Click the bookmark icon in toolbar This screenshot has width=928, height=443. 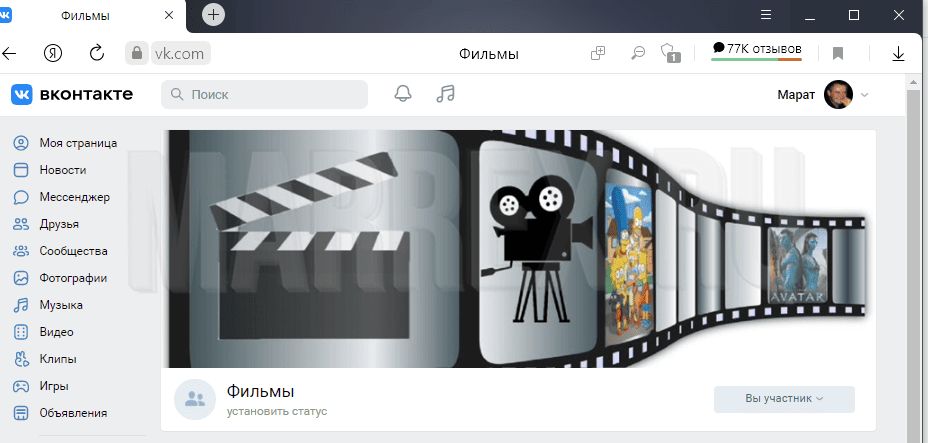point(838,54)
